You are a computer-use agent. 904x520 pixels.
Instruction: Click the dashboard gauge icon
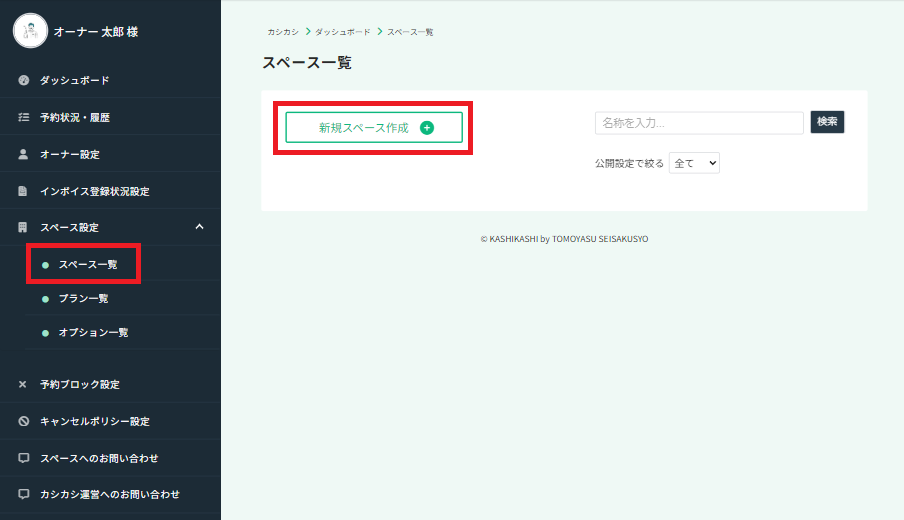click(x=24, y=80)
